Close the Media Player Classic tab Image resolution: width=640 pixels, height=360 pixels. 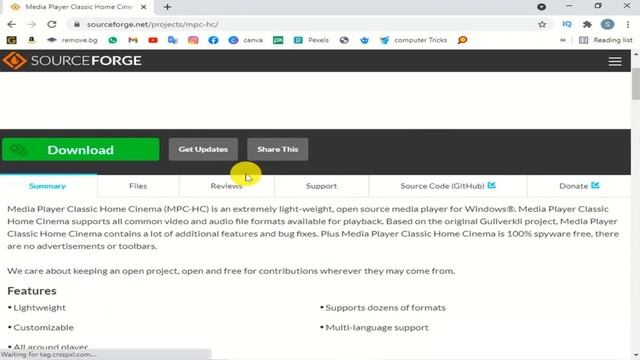tap(144, 7)
